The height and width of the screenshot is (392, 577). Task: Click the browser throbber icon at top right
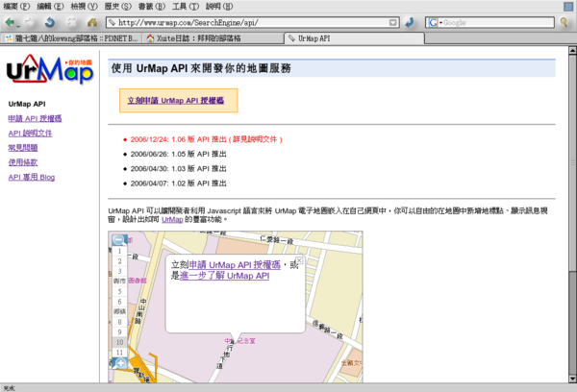coord(568,7)
